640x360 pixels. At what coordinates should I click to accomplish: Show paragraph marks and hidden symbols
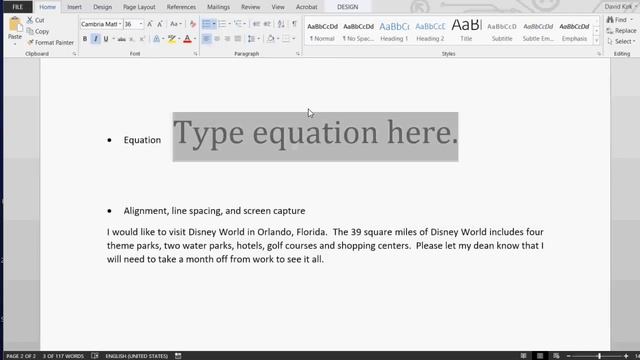(x=294, y=24)
